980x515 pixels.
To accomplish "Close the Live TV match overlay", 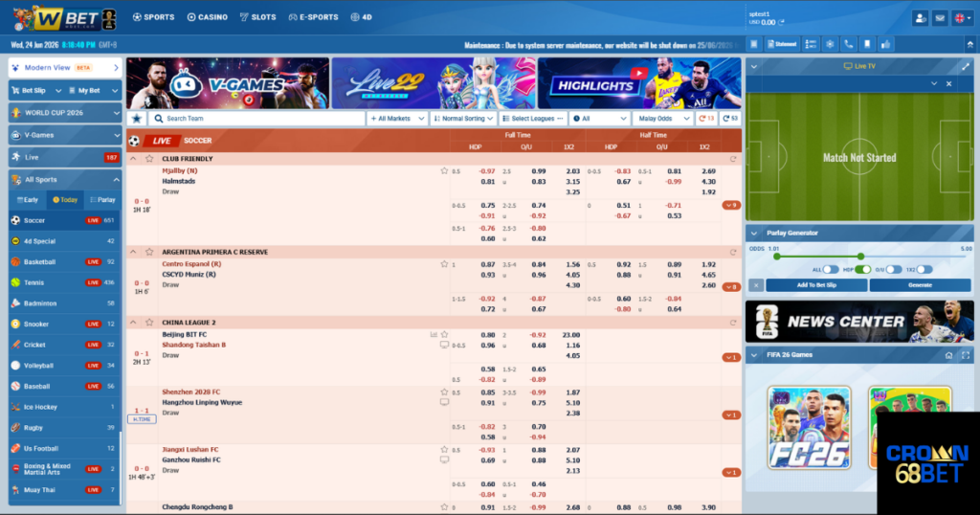I will coord(948,83).
